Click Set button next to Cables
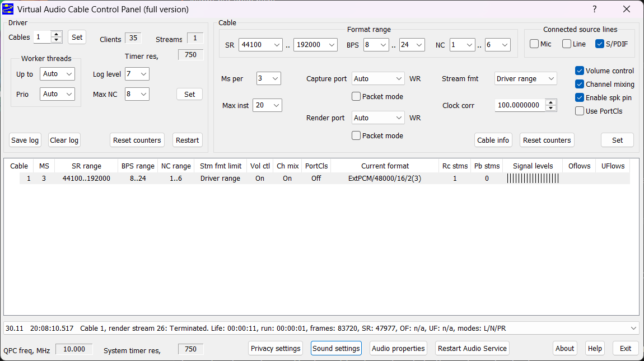This screenshot has width=644, height=361. click(77, 37)
